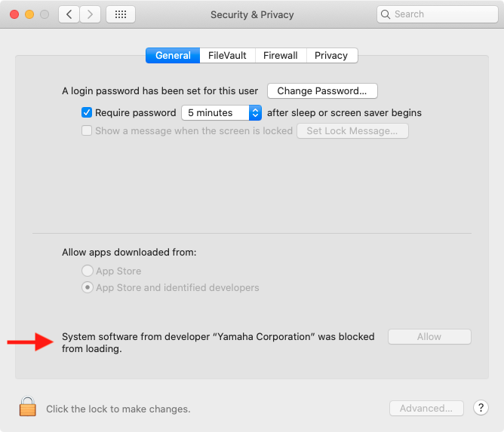Switch to the Firewall tab
The height and width of the screenshot is (432, 504).
point(281,56)
